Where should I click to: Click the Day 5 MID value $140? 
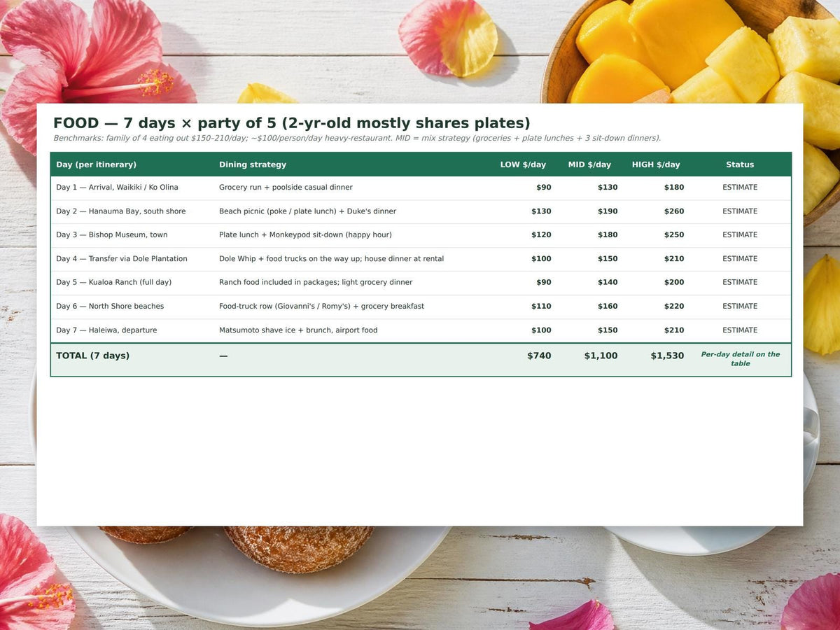tap(608, 283)
